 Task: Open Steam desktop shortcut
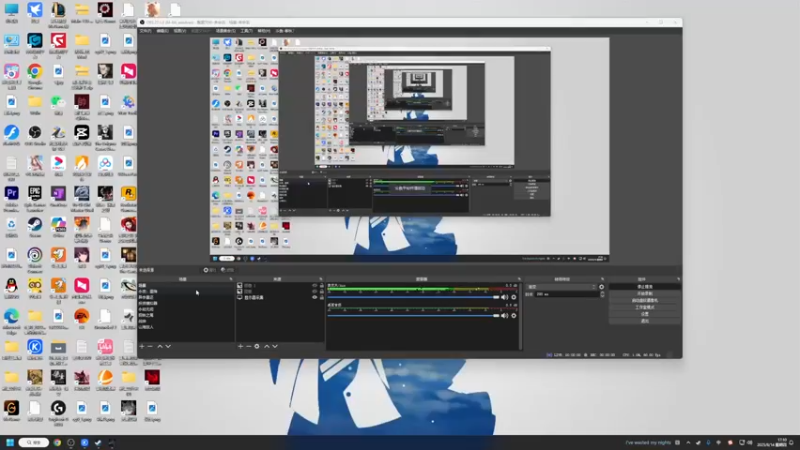pyautogui.click(x=35, y=228)
